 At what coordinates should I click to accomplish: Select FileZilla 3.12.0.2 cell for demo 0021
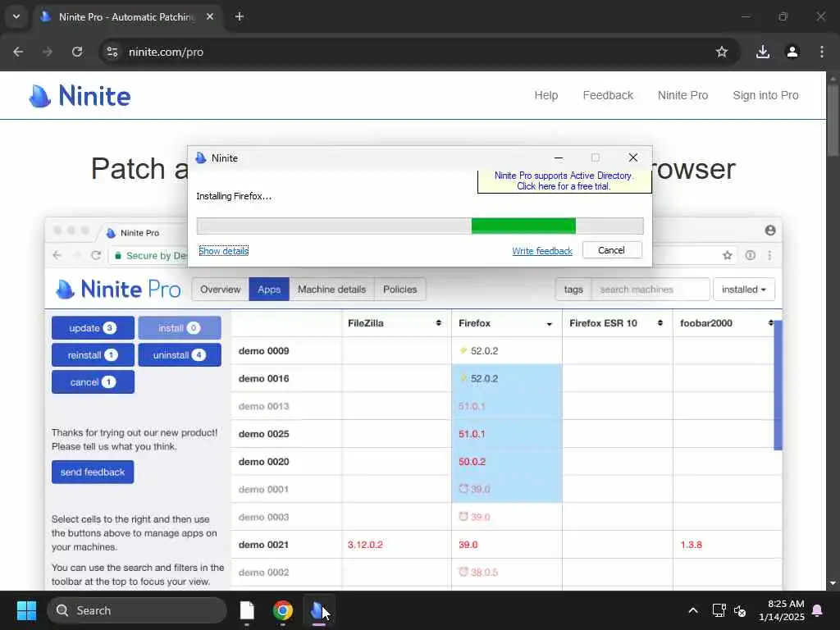coord(396,545)
